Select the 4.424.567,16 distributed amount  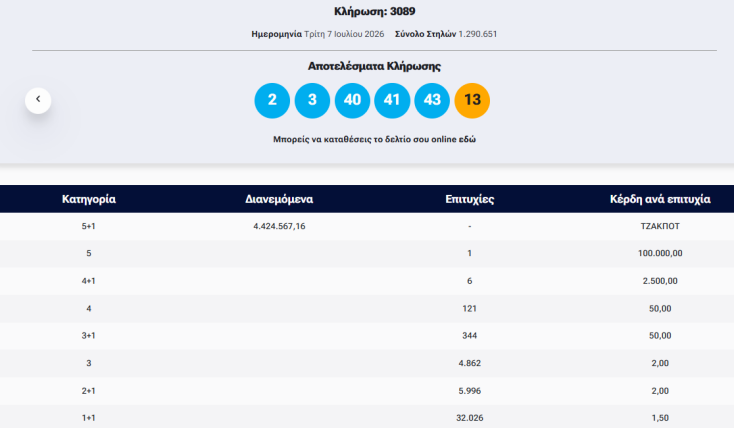(279, 226)
